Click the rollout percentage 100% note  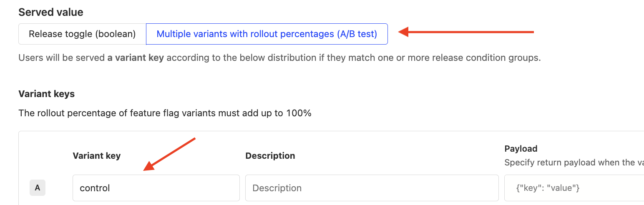pyautogui.click(x=165, y=113)
